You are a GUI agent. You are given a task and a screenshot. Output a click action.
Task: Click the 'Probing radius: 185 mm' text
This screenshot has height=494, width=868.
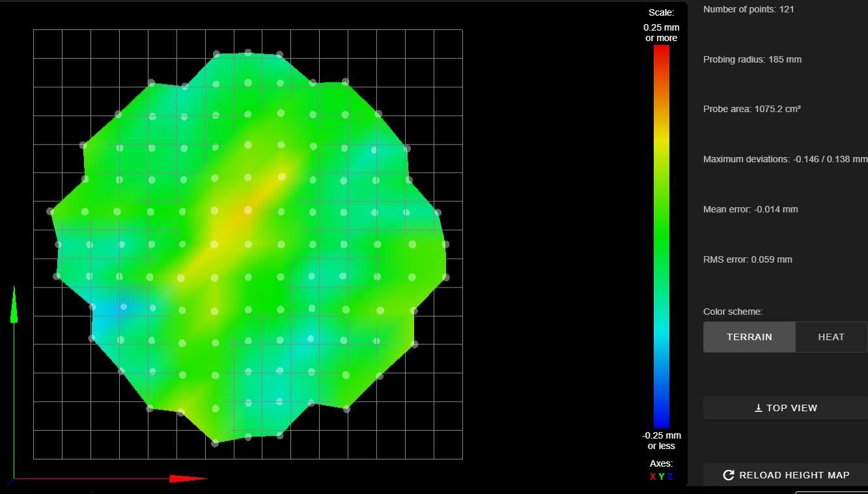click(x=752, y=59)
